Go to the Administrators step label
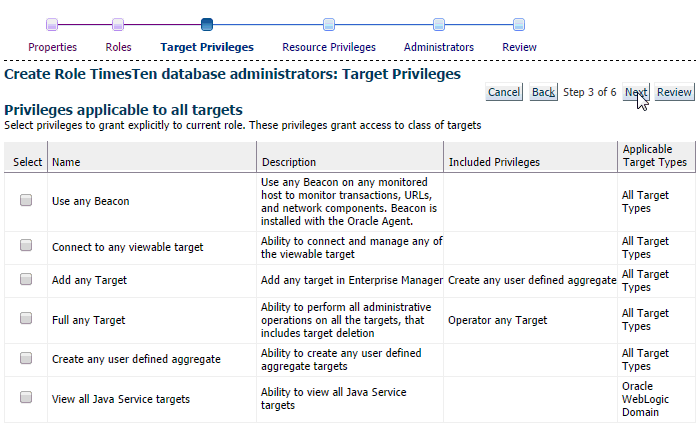This screenshot has height=423, width=698. pos(439,47)
